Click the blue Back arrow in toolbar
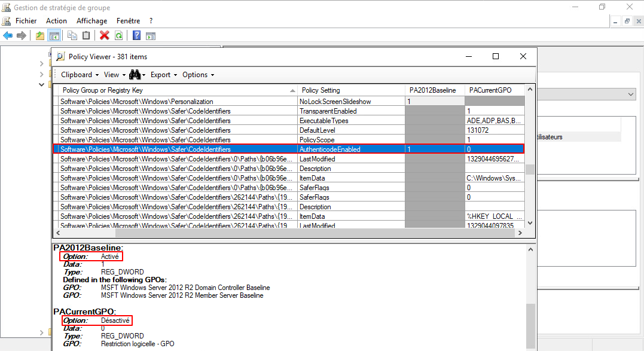This screenshot has height=351, width=644. coord(8,36)
